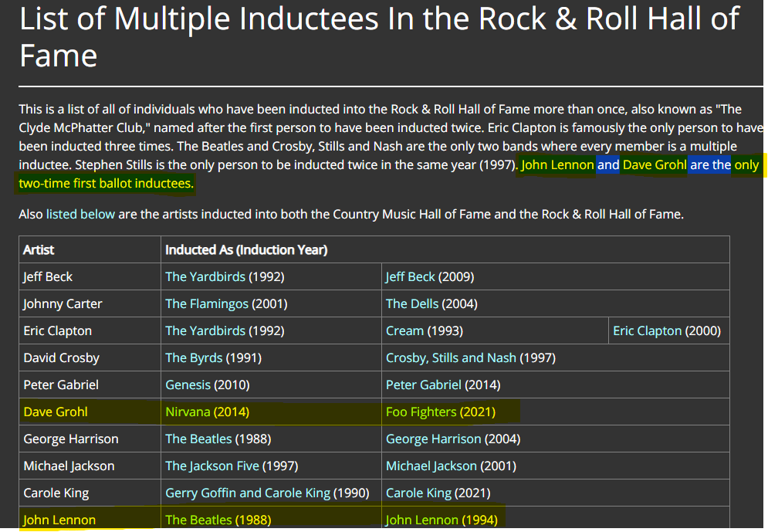
Task: Open the 'listed below' link
Action: point(80,214)
